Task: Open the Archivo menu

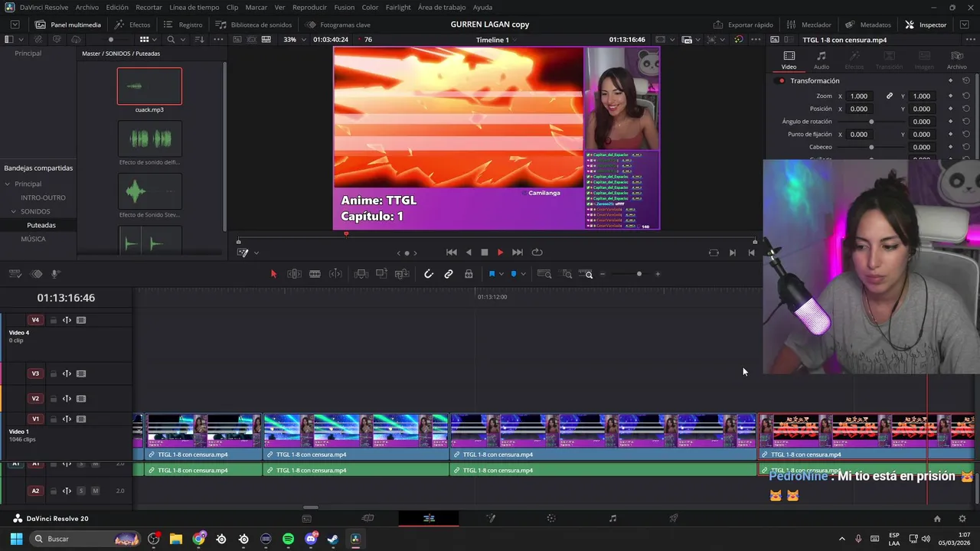Action: tap(87, 7)
